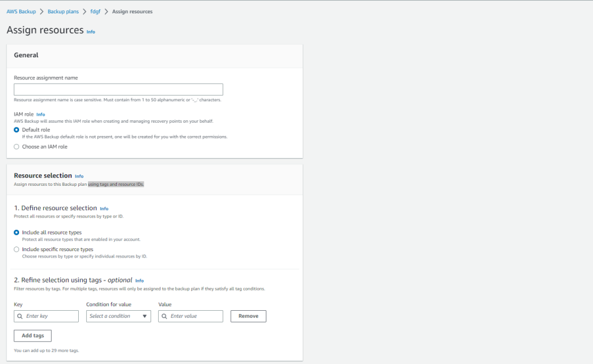
Task: Click the Add tags button
Action: point(32,336)
